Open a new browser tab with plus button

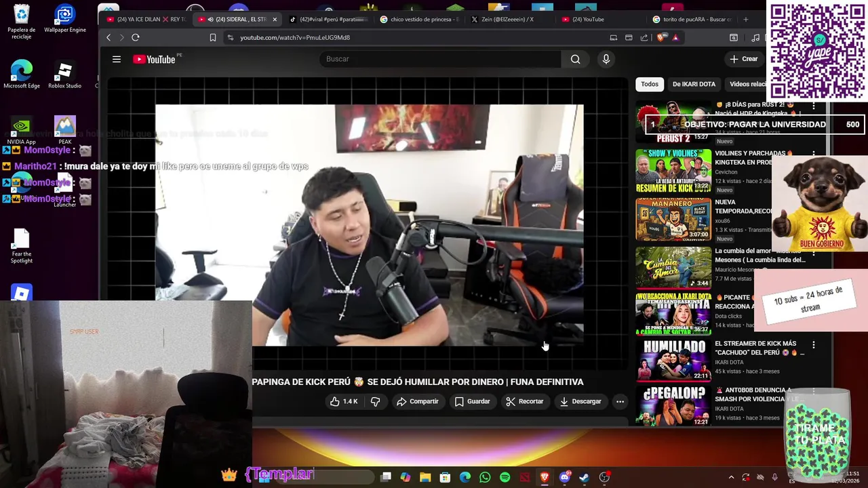click(x=746, y=19)
